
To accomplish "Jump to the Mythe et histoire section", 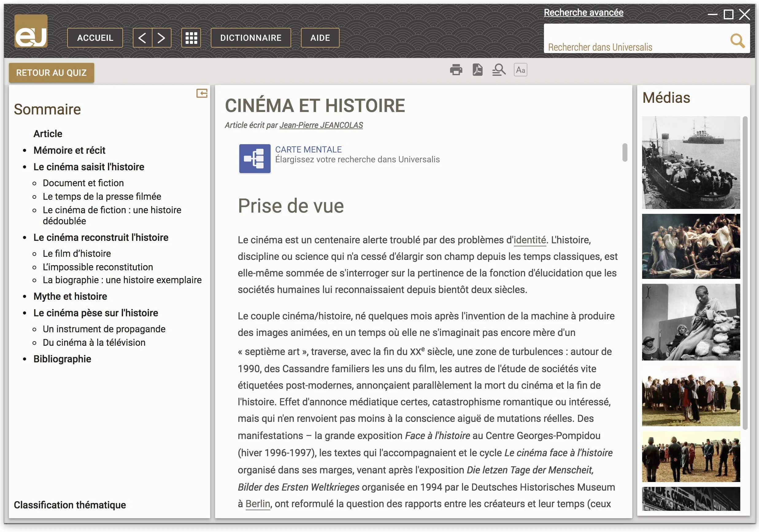I will click(x=70, y=296).
